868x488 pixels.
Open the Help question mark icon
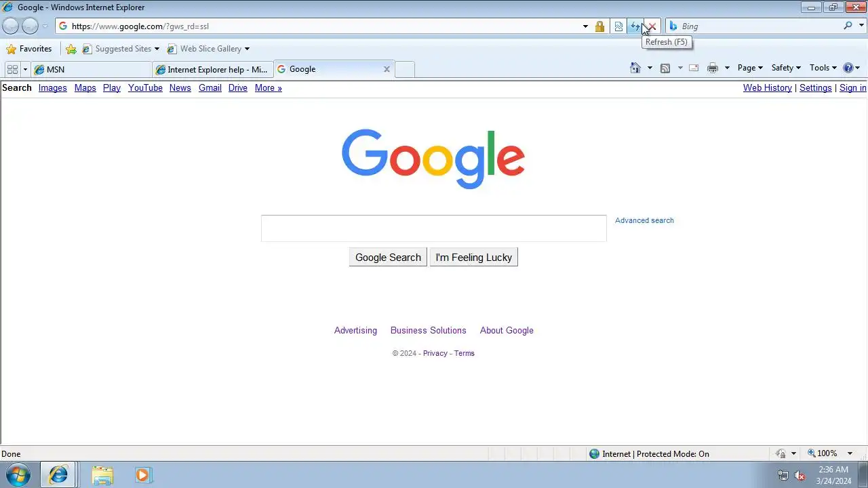(848, 68)
